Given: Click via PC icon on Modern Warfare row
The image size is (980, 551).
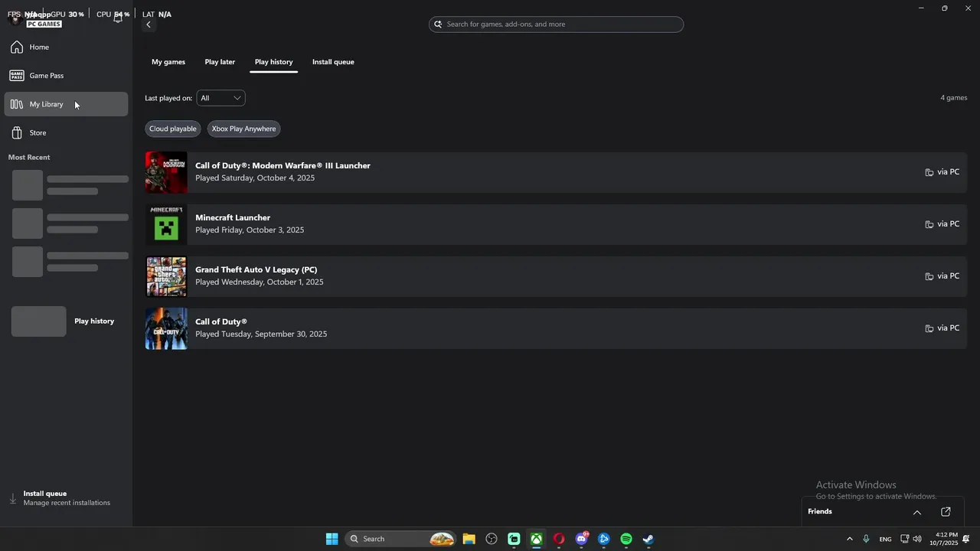Looking at the screenshot, I should tap(929, 172).
